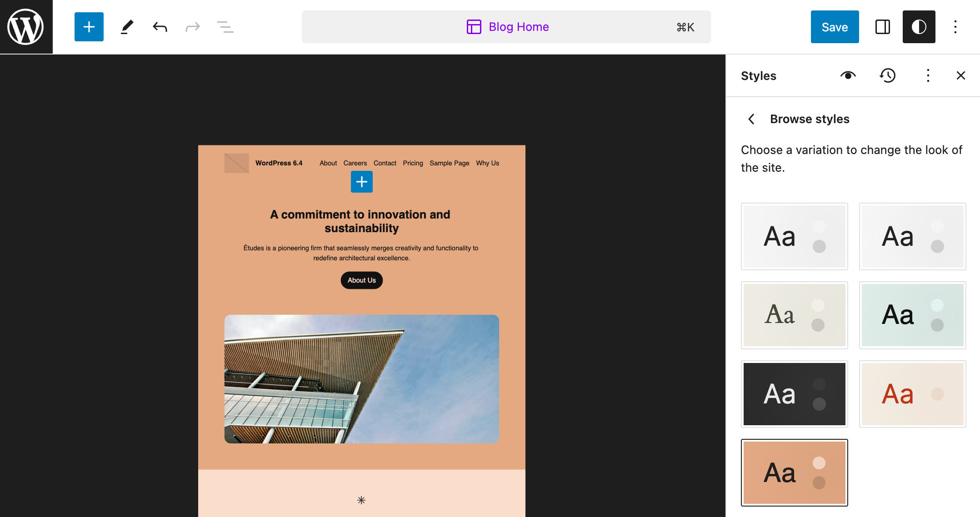
Task: Select the top-left default Aa style variation
Action: click(793, 236)
